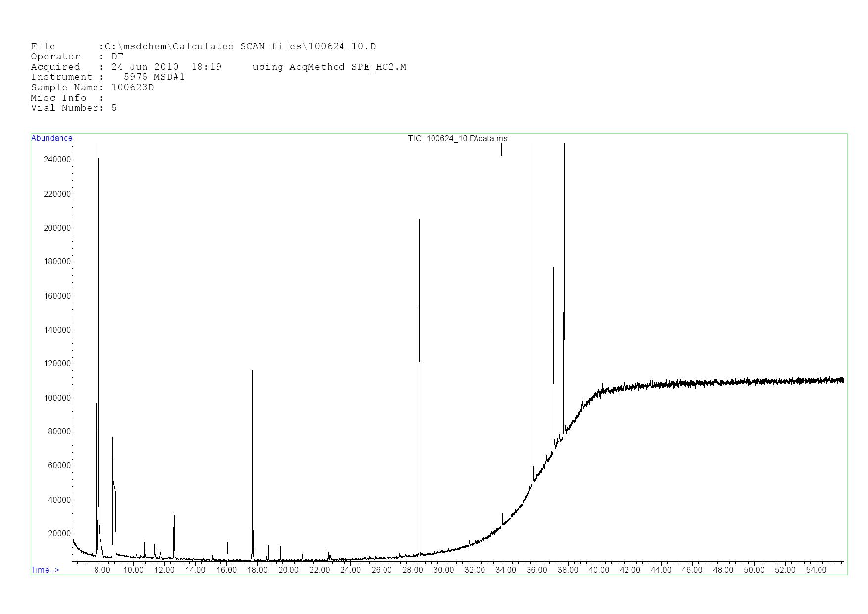The height and width of the screenshot is (614, 868).
Task: Click the 54.00 tick label on the time axis
Action: pyautogui.click(x=816, y=570)
